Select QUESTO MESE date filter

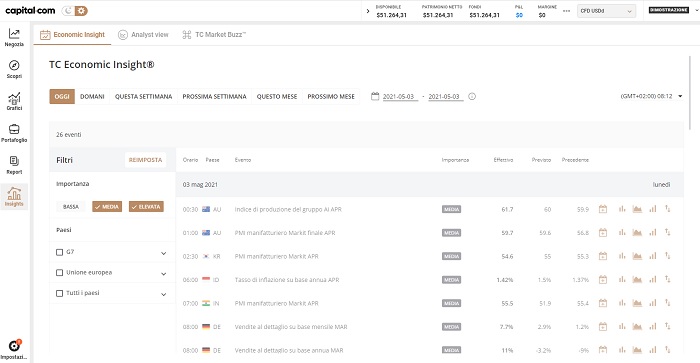pyautogui.click(x=277, y=96)
